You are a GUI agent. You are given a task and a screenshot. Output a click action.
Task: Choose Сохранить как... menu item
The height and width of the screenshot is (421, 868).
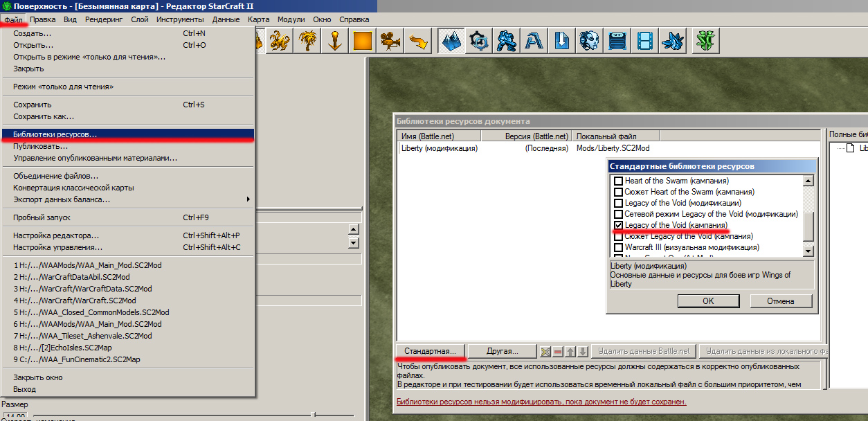(x=128, y=116)
